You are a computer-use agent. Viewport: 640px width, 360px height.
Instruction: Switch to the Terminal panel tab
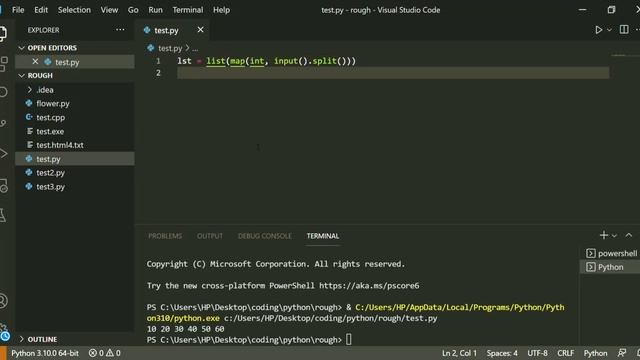[323, 236]
